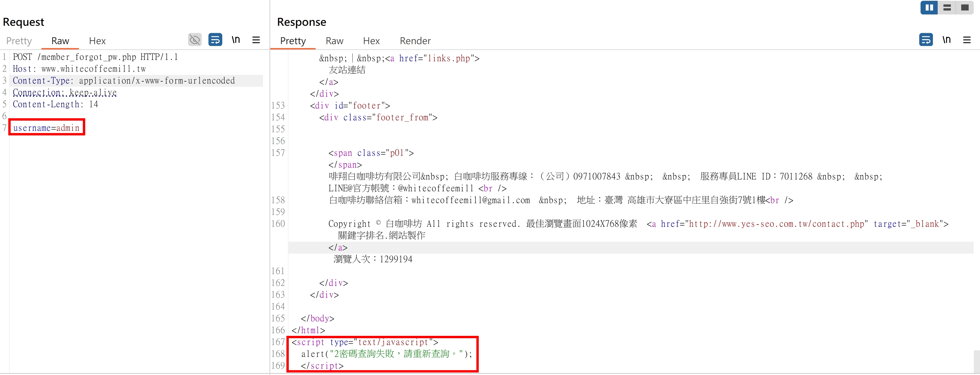Click the Content-Length: 14 header
Image resolution: width=980 pixels, height=375 pixels.
(55, 104)
